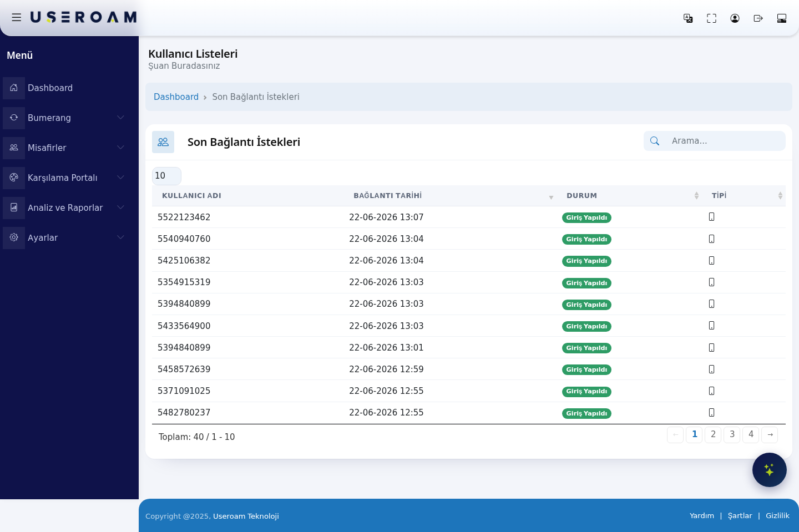
Task: Open Dashboard in sidebar menu
Action: coord(50,88)
